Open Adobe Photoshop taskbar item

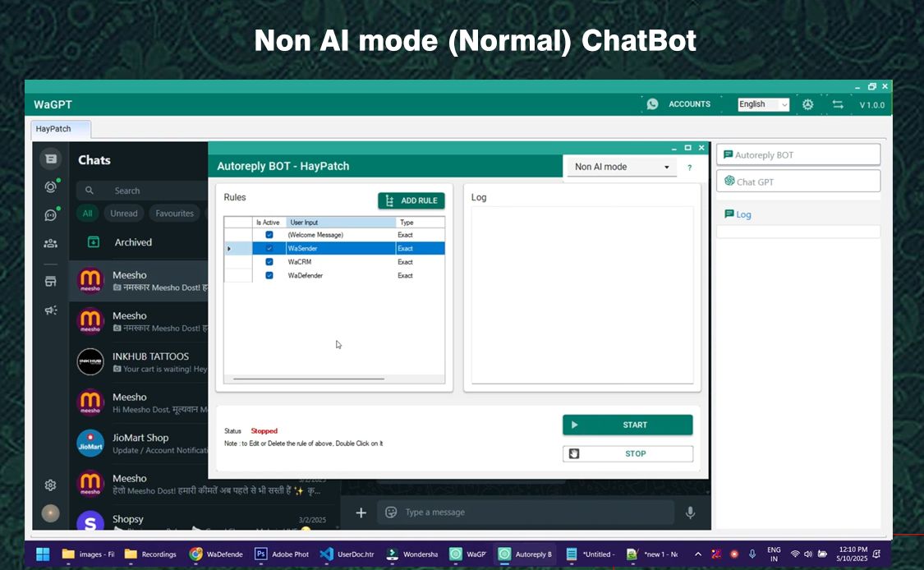coord(282,554)
